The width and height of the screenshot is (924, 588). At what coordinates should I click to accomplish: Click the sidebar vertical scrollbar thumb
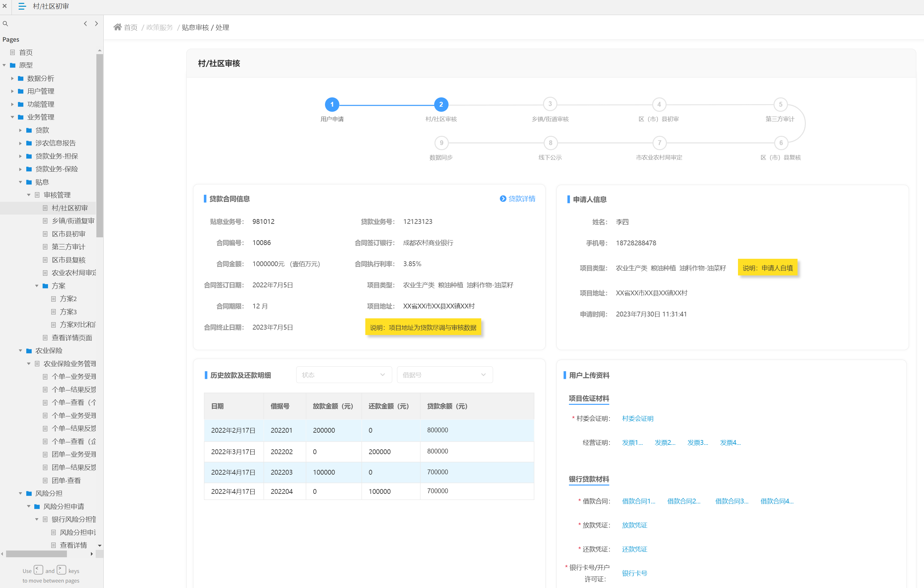pyautogui.click(x=99, y=146)
